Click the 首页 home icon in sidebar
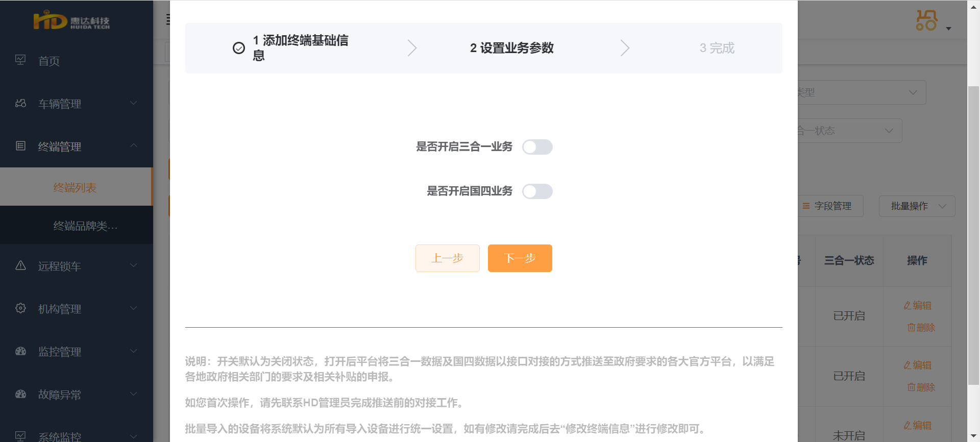The height and width of the screenshot is (442, 980). [x=20, y=60]
